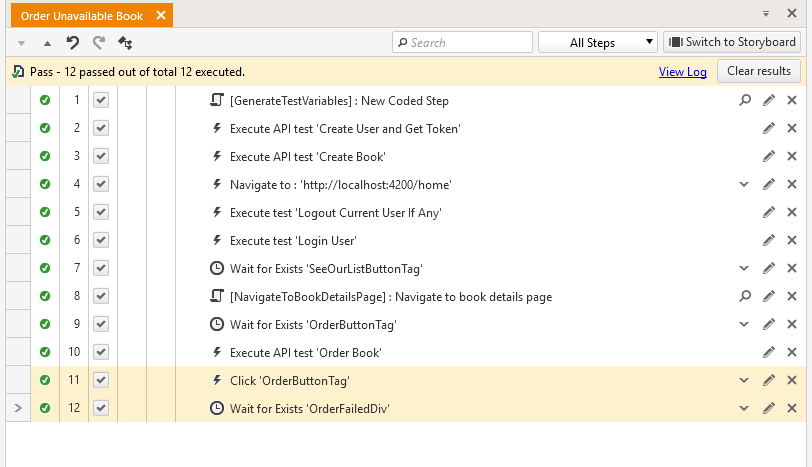This screenshot has height=467, width=812.
Task: Open the All Steps filter dropdown
Action: (598, 42)
